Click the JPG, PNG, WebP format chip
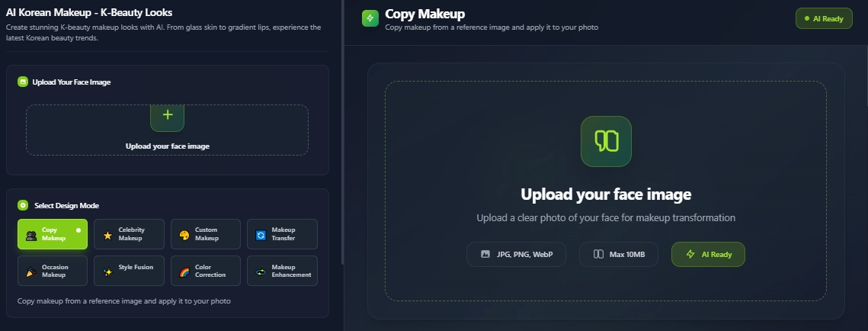868x331 pixels. click(x=516, y=254)
